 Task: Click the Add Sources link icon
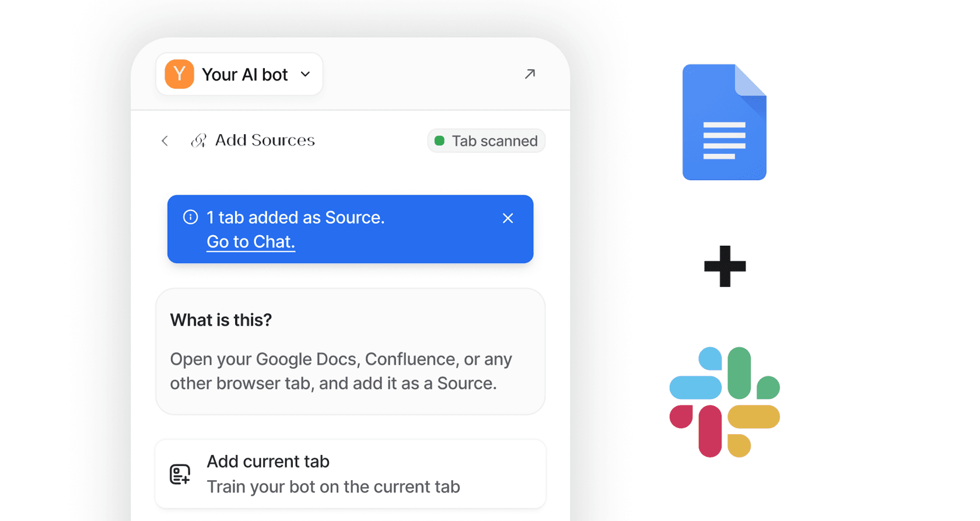pos(199,141)
